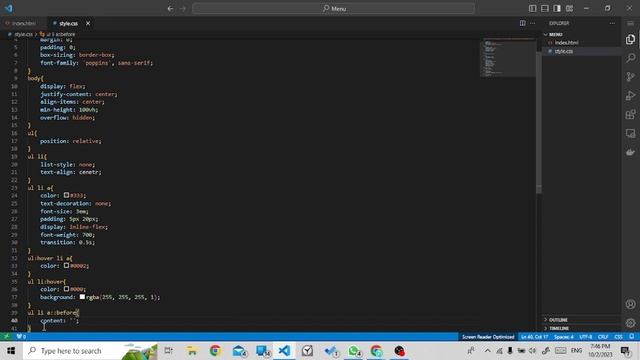Viewport: 640px width, 360px height.
Task: Click the remote window indicator in status bar
Action: [x=6, y=337]
